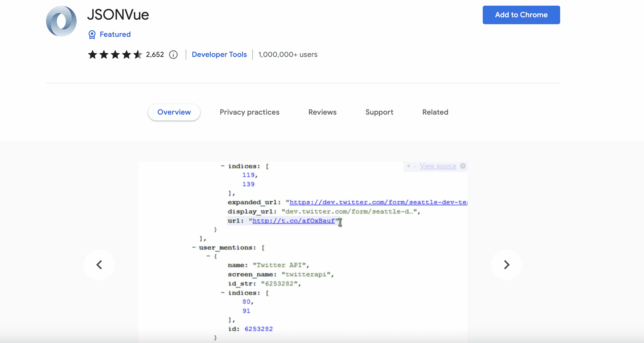Viewport: 644px width, 343px height.
Task: Click the id: 6253282 value
Action: pyautogui.click(x=259, y=329)
